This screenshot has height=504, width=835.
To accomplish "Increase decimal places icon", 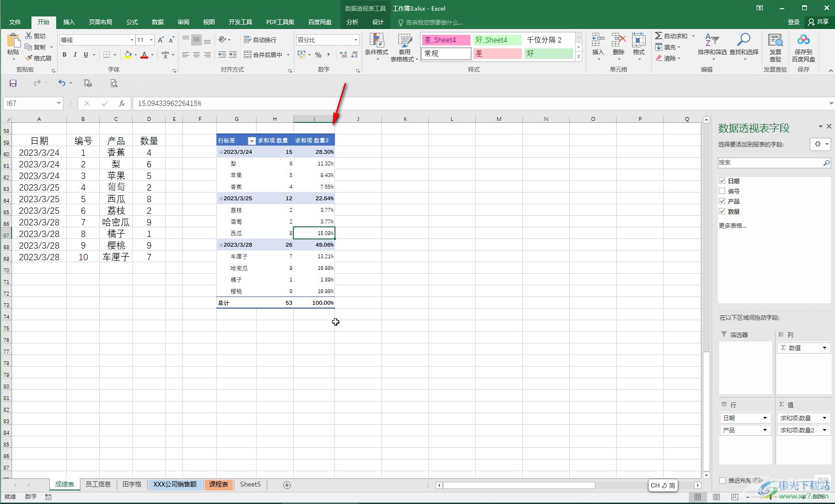I will click(x=344, y=55).
